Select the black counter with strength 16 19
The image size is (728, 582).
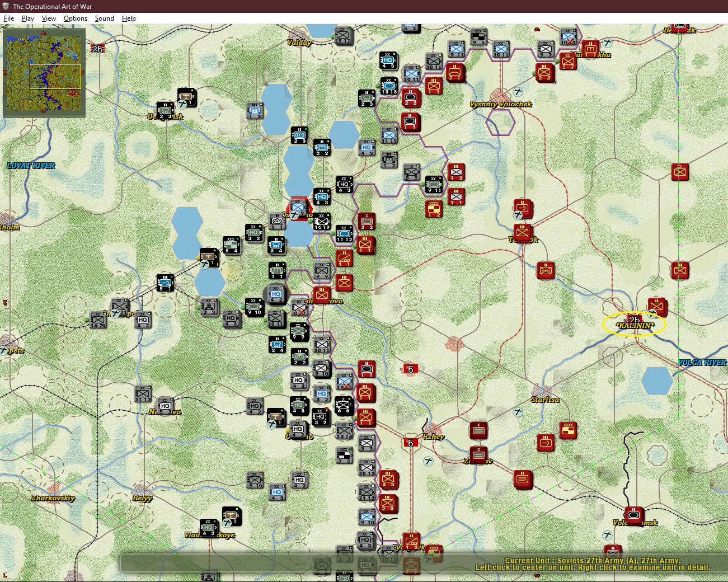tap(322, 221)
